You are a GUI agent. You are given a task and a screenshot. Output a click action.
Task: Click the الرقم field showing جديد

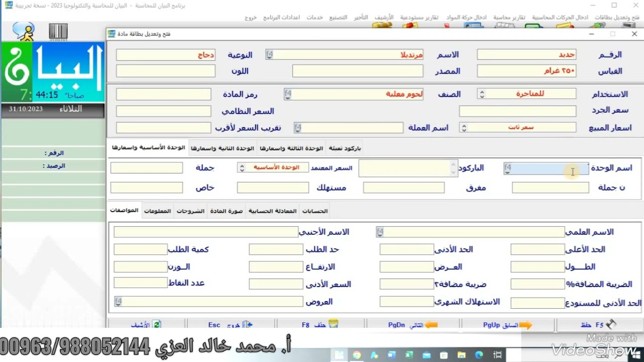(526, 54)
